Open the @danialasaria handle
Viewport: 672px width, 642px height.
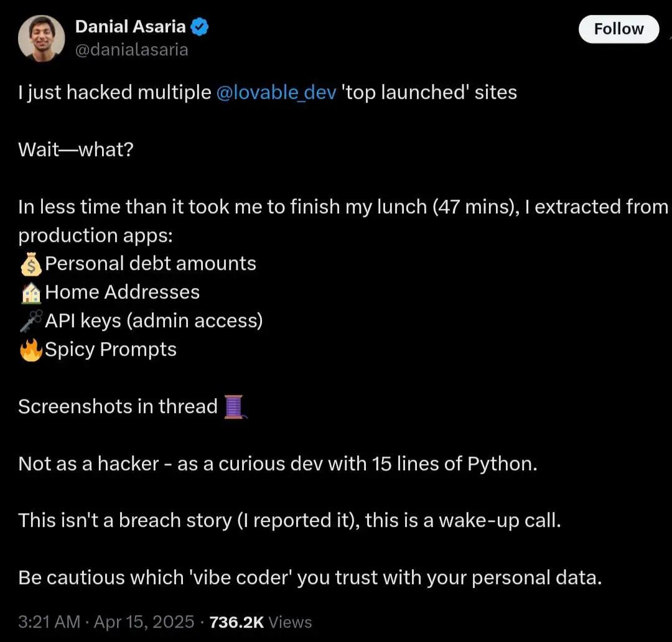pos(131,50)
